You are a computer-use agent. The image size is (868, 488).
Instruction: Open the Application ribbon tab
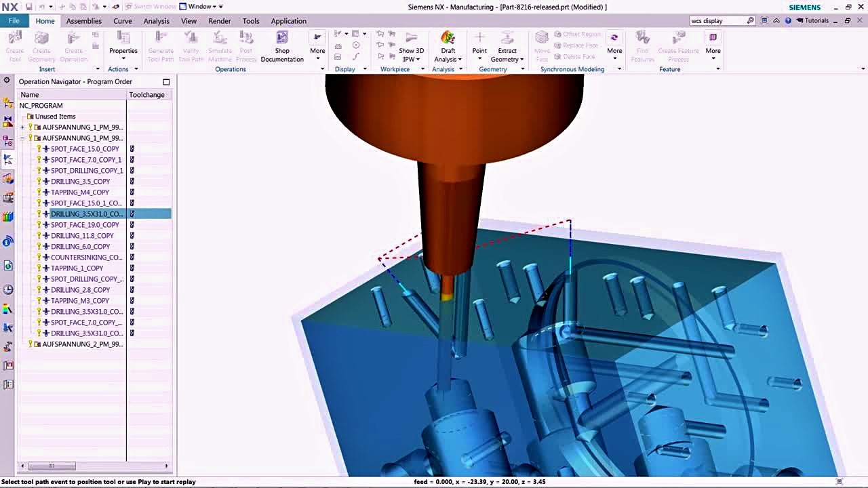tap(289, 21)
